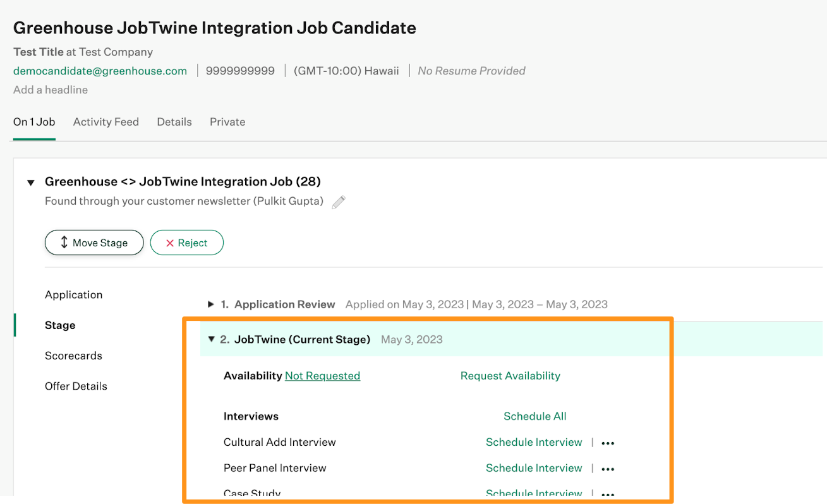827x504 pixels.
Task: Select Application in the side navigation
Action: (73, 295)
